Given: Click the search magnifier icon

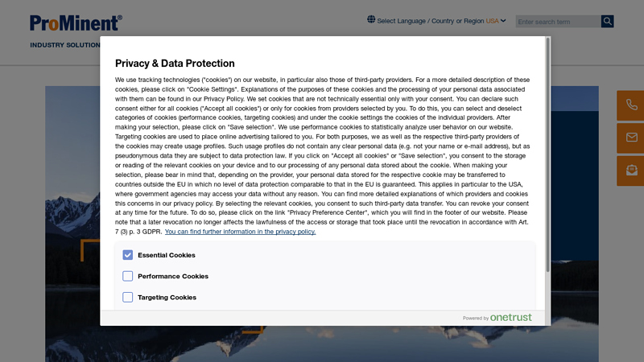Looking at the screenshot, I should [607, 22].
